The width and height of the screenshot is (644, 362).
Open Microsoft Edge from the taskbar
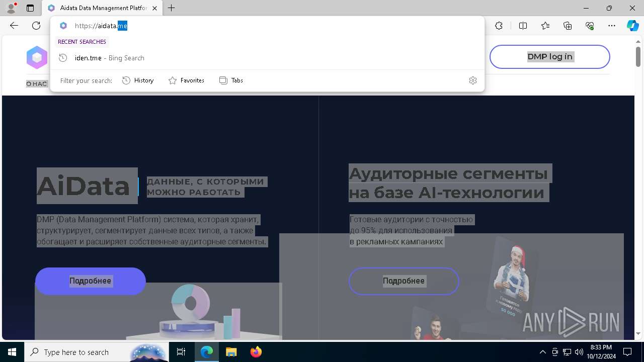pos(207,352)
